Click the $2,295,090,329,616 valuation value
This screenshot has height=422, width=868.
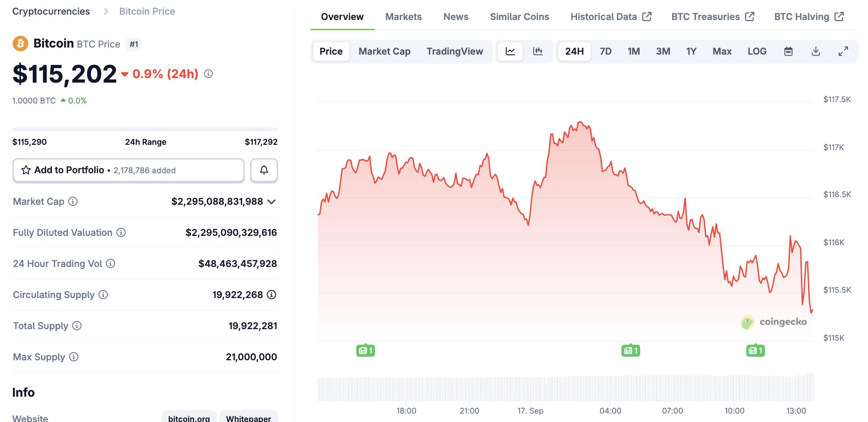[x=231, y=233]
